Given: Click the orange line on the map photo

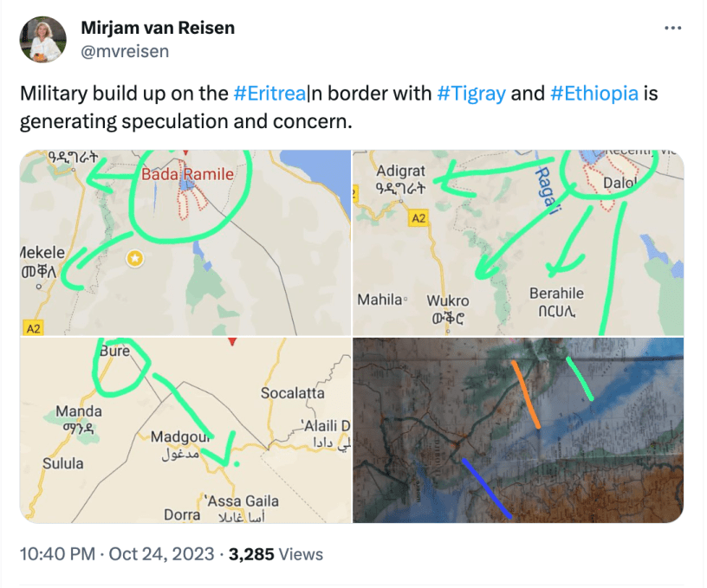Looking at the screenshot, I should pos(526,394).
